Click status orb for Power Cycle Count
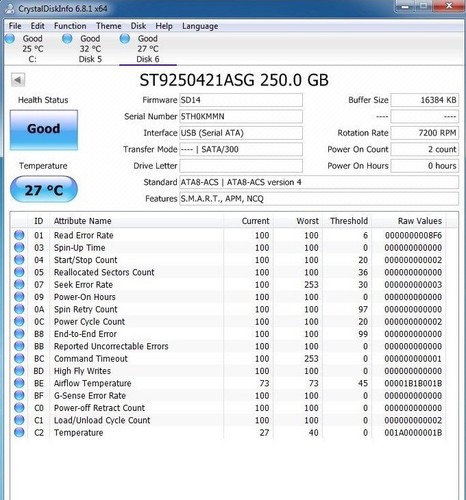This screenshot has width=466, height=500. (x=19, y=321)
